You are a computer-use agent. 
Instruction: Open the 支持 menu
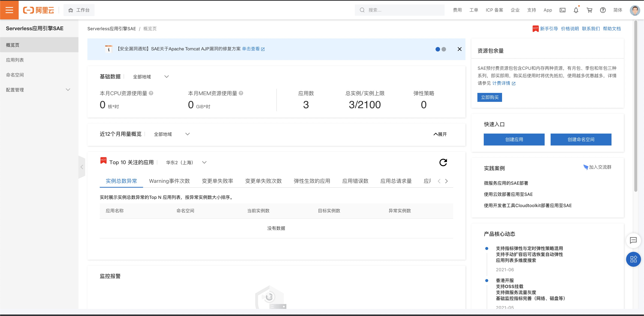click(532, 10)
